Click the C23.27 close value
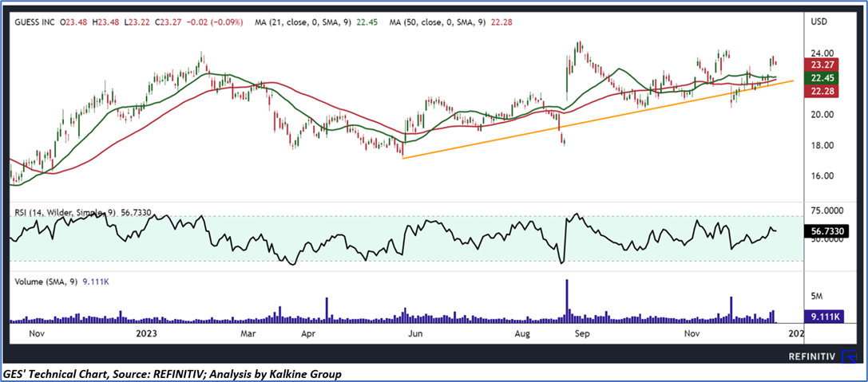868x382 pixels. click(167, 22)
